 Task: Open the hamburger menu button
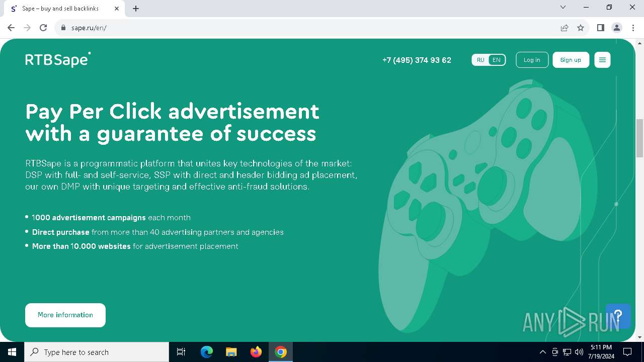coord(602,60)
